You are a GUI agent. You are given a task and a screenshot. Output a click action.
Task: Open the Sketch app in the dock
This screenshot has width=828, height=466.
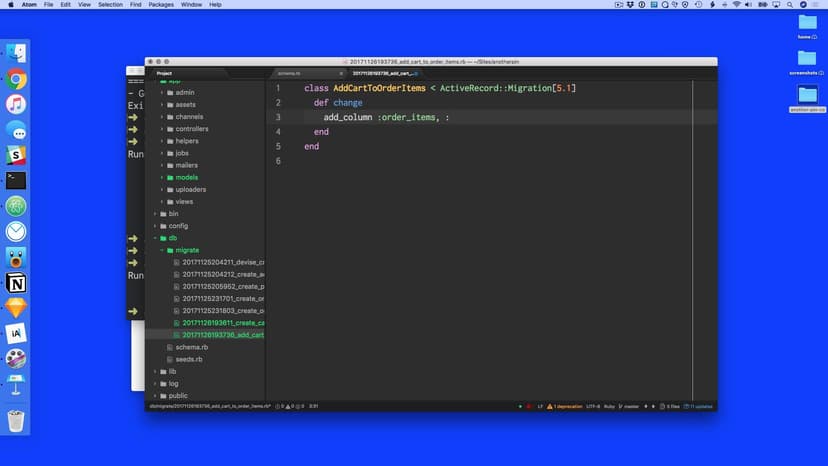click(16, 309)
